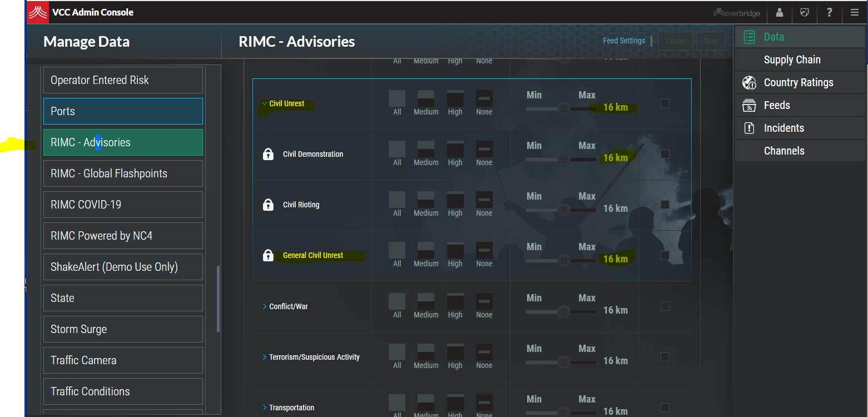The height and width of the screenshot is (417, 868).
Task: Open Feeds from the menu
Action: pos(800,106)
